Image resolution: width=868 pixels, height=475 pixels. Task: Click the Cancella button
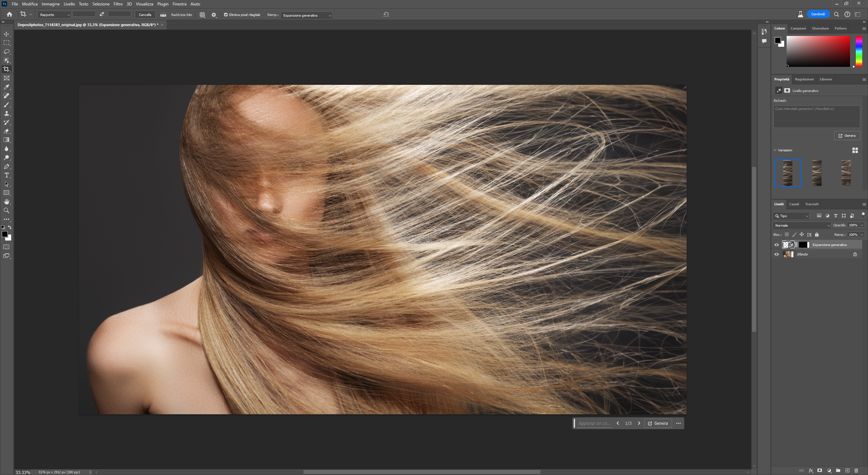point(145,15)
